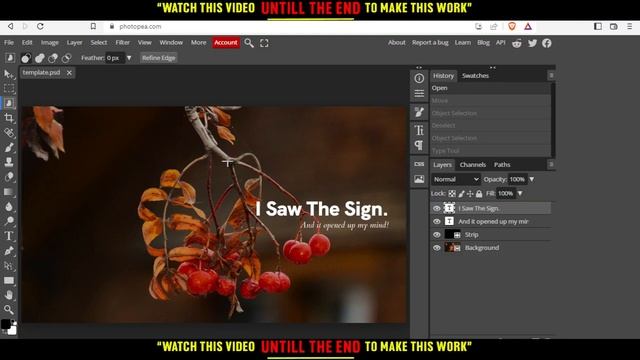The image size is (640, 360).
Task: Select the Move tool
Action: pyautogui.click(x=9, y=74)
